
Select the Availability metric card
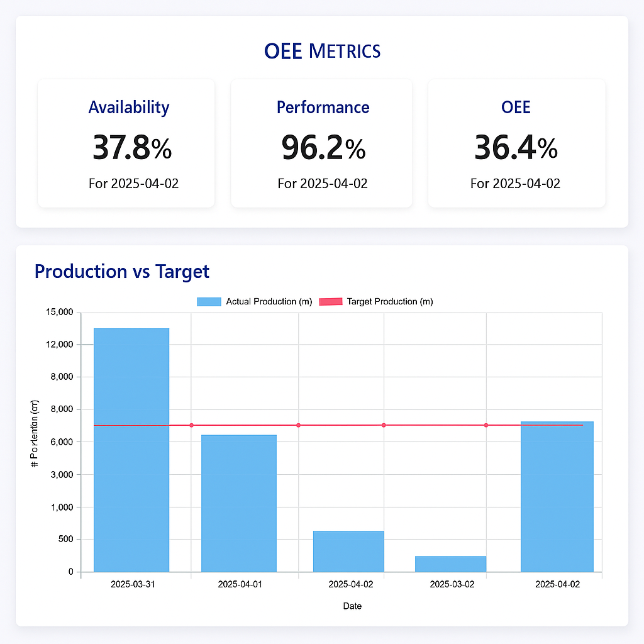[126, 143]
